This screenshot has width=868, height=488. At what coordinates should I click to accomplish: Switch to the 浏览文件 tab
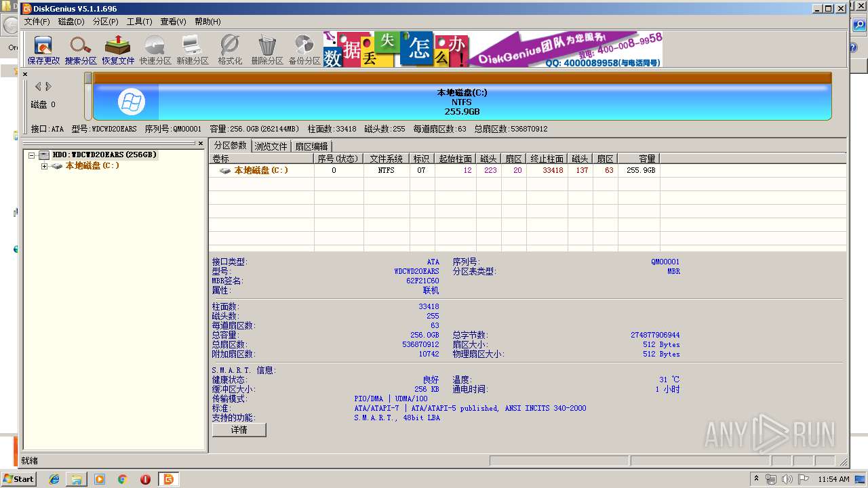271,146
